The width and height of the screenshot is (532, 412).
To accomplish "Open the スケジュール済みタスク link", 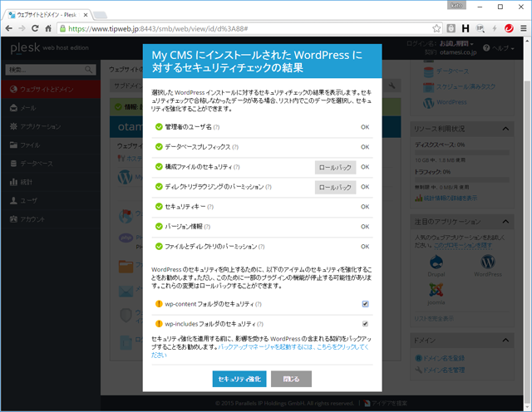I will (x=465, y=87).
